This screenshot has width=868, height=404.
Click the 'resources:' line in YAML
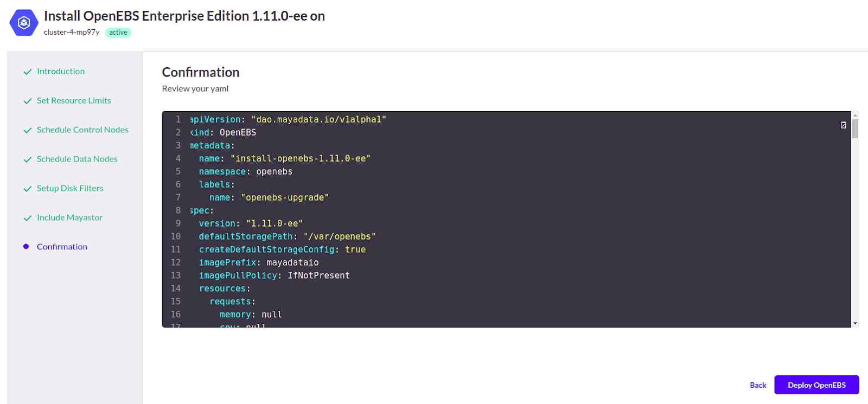click(x=225, y=288)
